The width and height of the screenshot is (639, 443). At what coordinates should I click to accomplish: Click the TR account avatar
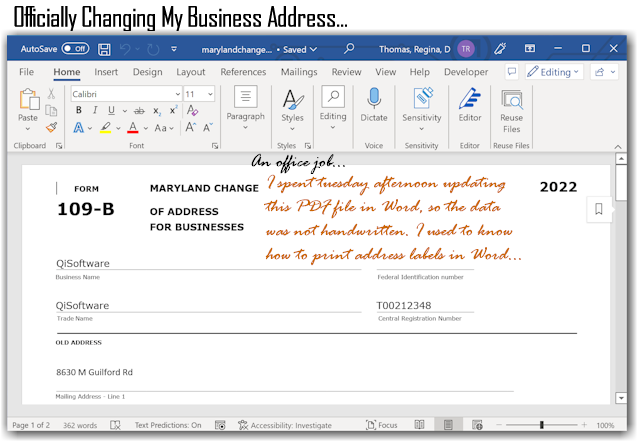click(x=466, y=49)
